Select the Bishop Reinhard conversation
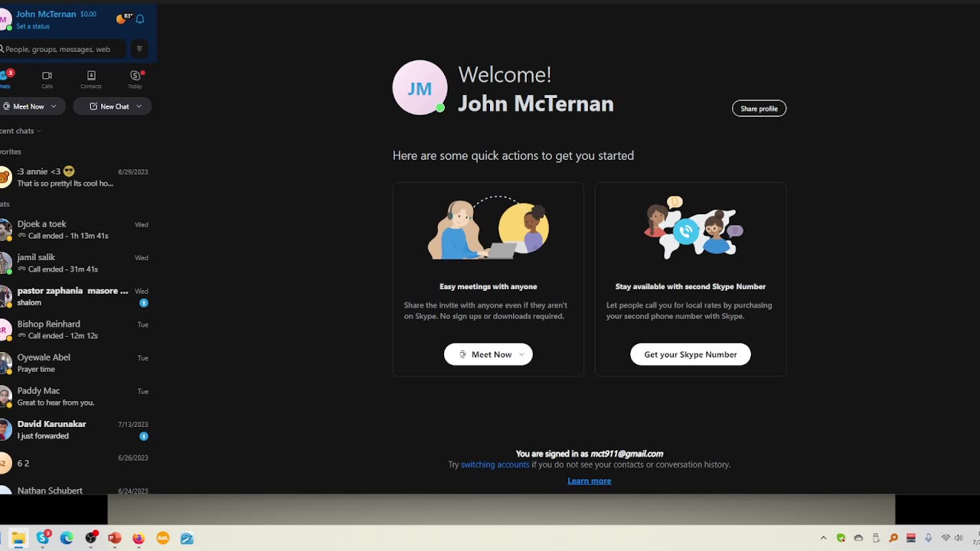Image resolution: width=980 pixels, height=551 pixels. coord(77,330)
